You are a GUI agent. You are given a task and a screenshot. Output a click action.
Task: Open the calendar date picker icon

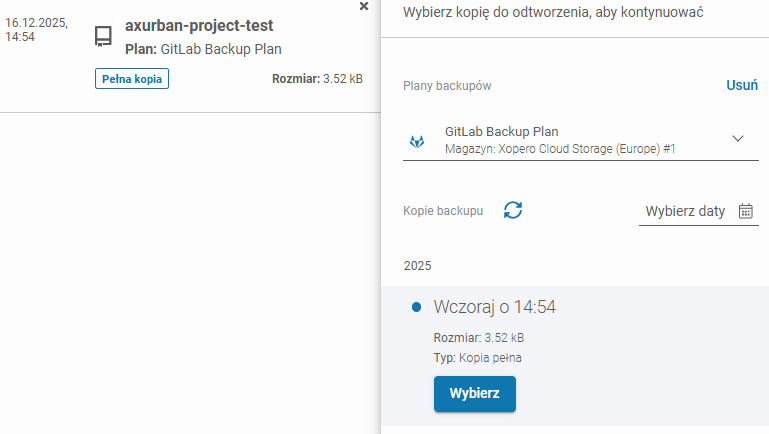[x=746, y=211]
